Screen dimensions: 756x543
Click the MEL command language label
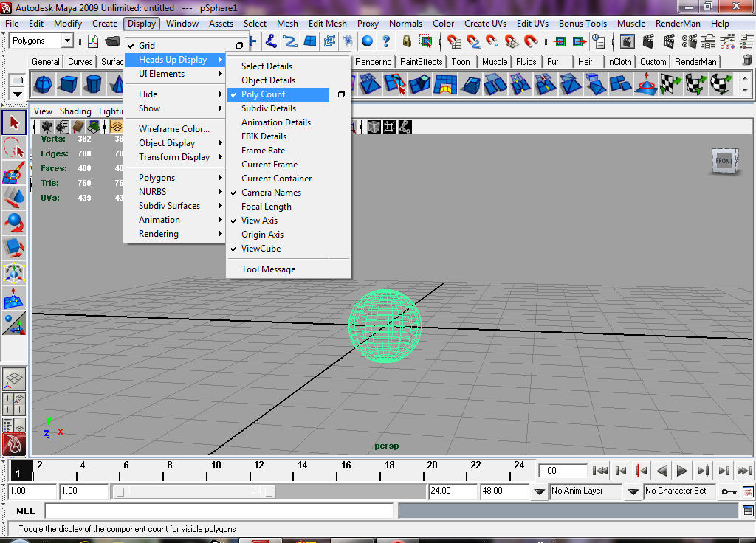(x=25, y=511)
